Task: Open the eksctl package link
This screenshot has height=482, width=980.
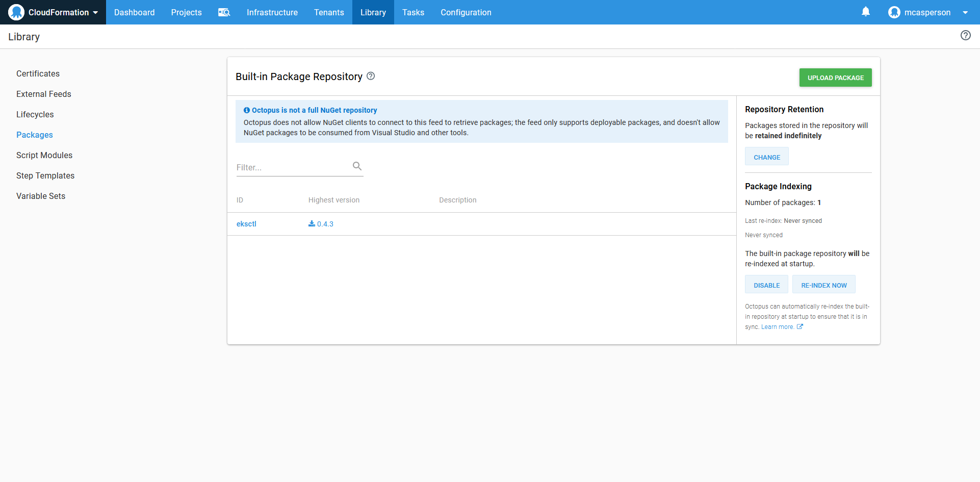Action: [x=246, y=224]
